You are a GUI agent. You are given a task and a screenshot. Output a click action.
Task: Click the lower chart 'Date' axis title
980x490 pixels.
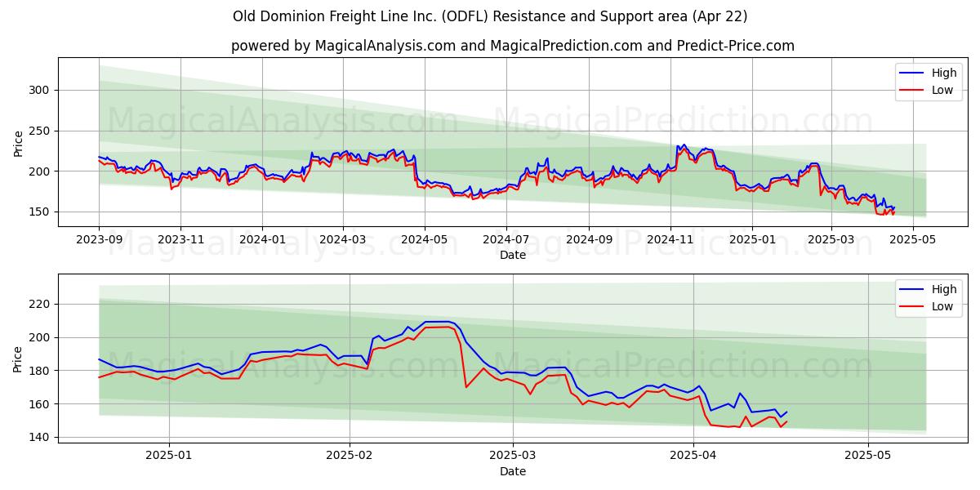[513, 472]
